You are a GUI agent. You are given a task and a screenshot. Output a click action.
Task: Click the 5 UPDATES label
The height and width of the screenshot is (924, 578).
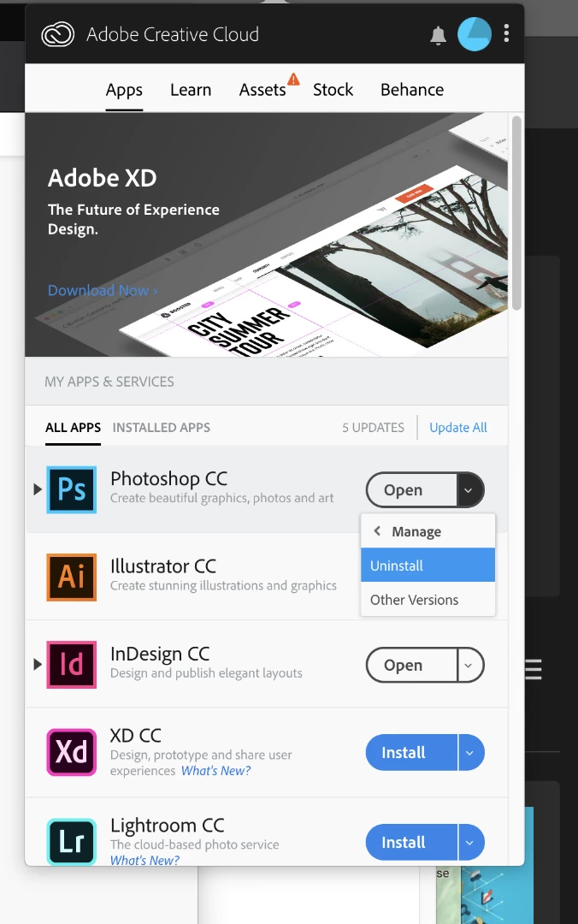point(373,427)
